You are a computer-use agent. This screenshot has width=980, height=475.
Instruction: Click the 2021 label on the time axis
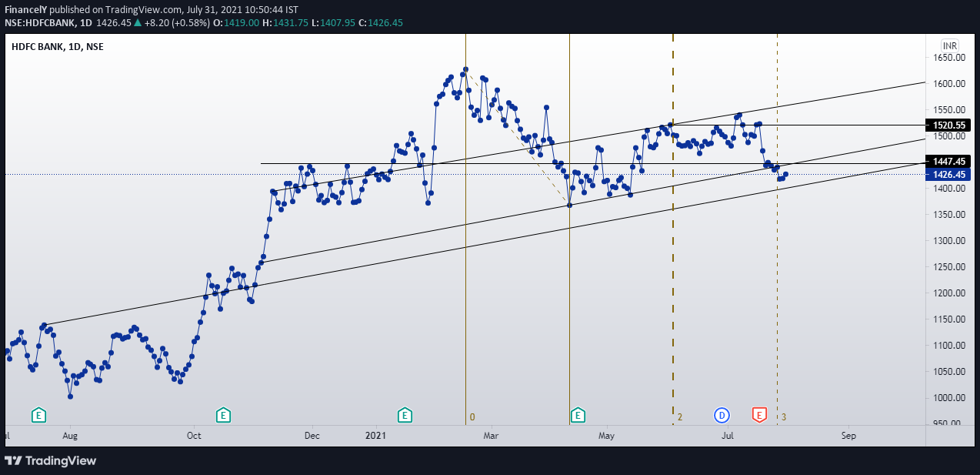tap(375, 436)
